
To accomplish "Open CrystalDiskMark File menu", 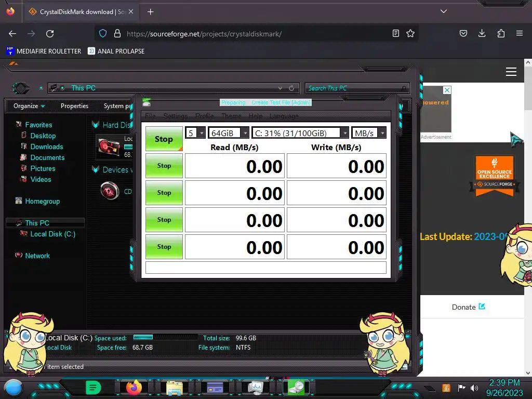I will point(150,116).
